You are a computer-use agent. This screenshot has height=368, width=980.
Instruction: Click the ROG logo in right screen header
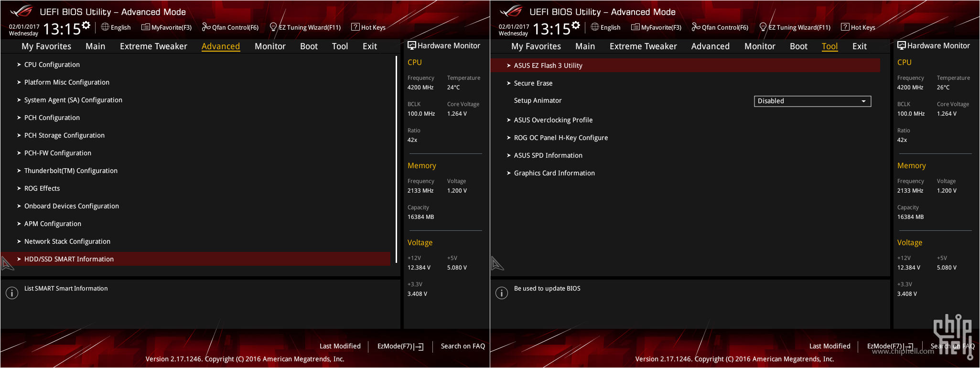(512, 11)
